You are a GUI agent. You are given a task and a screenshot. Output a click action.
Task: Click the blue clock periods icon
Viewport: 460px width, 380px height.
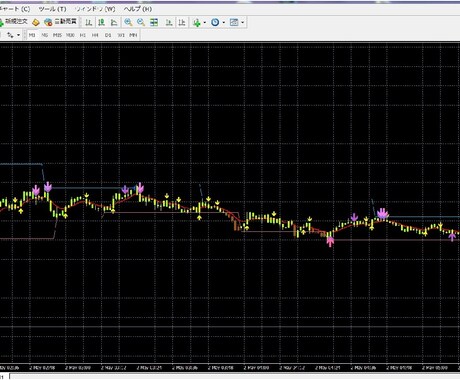tap(215, 22)
